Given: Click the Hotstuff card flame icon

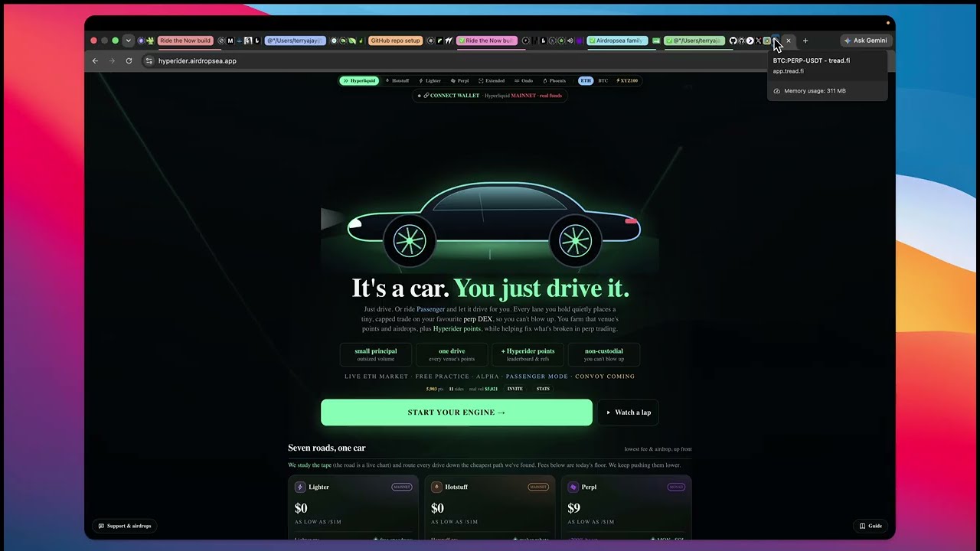Looking at the screenshot, I should pyautogui.click(x=436, y=487).
